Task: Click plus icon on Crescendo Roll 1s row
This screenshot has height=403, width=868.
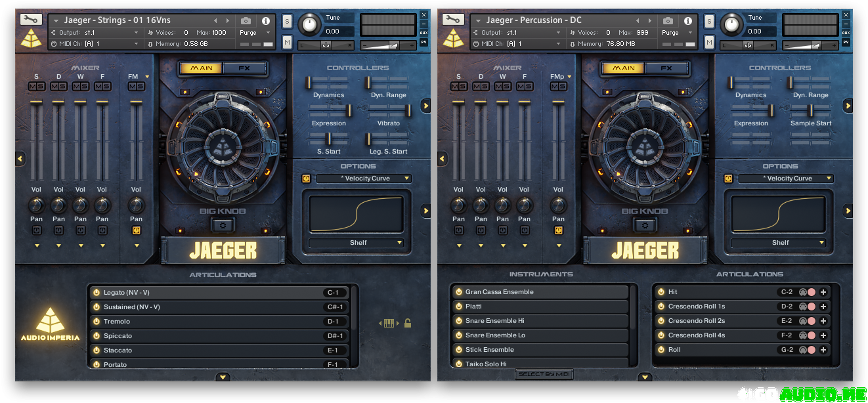Action: point(823,307)
